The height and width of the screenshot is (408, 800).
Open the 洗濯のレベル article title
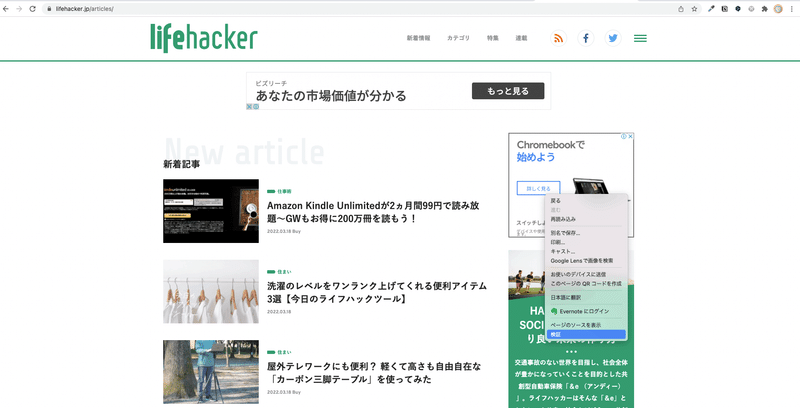coord(377,292)
